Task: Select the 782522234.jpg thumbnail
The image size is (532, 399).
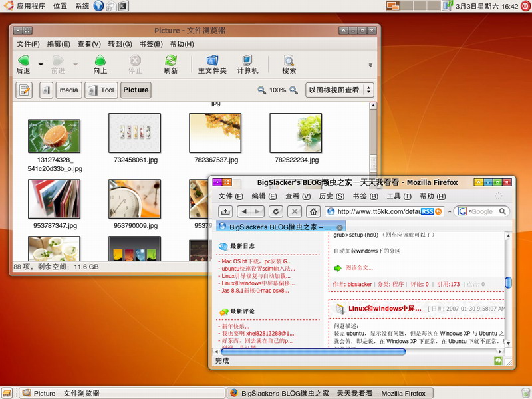Action: click(295, 133)
